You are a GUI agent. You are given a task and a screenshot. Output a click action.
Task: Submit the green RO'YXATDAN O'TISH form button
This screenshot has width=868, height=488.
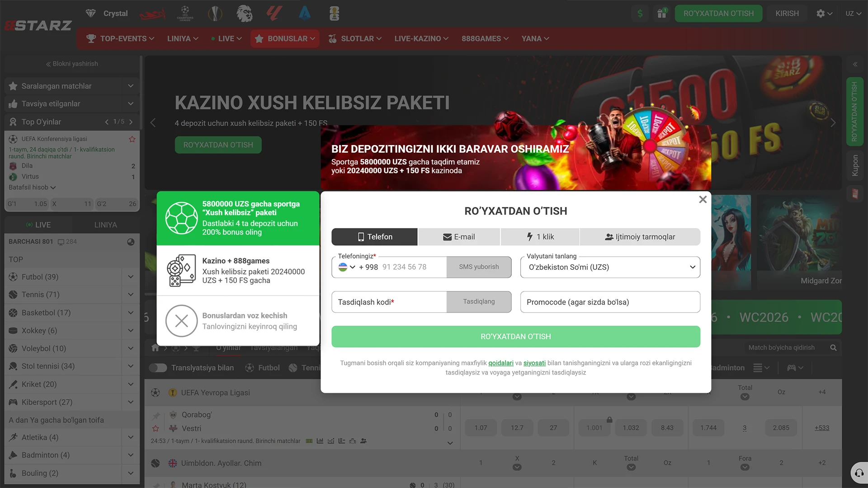[516, 337]
